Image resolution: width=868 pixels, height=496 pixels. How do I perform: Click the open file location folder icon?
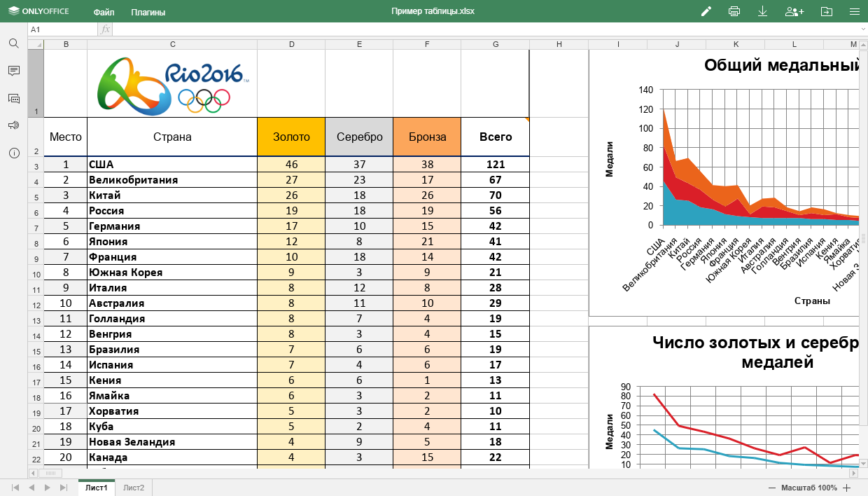pos(827,11)
